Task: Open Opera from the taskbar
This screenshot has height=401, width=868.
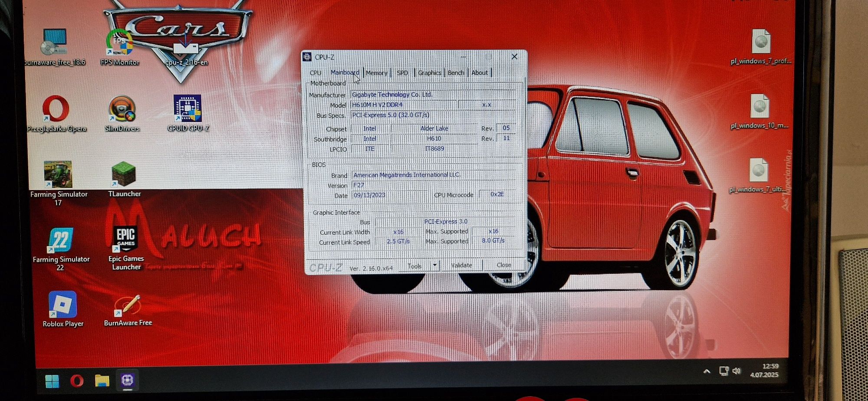Action: click(x=77, y=381)
